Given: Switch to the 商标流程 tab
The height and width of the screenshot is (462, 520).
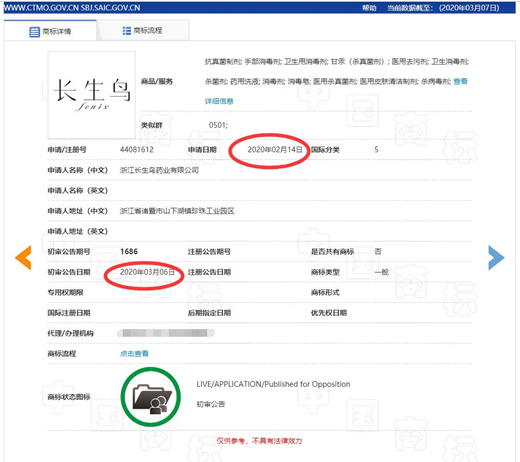Looking at the screenshot, I should pyautogui.click(x=143, y=31).
